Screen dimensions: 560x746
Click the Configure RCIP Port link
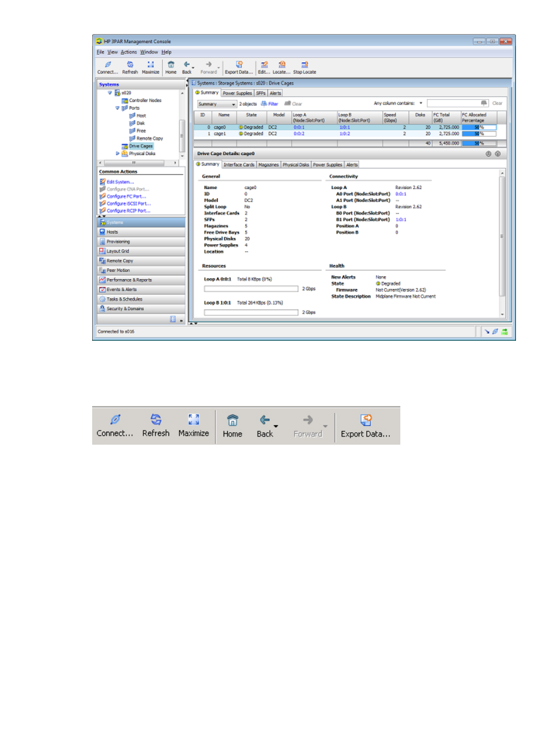click(x=129, y=210)
